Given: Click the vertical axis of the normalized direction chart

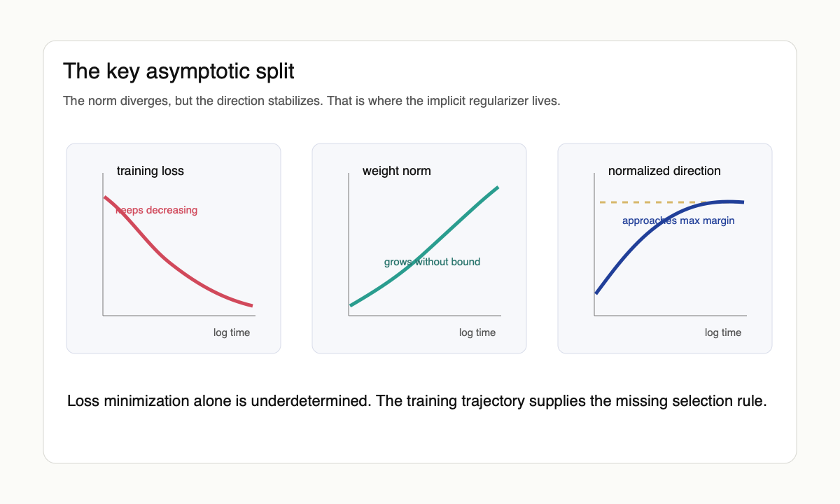Looking at the screenshot, I should pos(595,245).
